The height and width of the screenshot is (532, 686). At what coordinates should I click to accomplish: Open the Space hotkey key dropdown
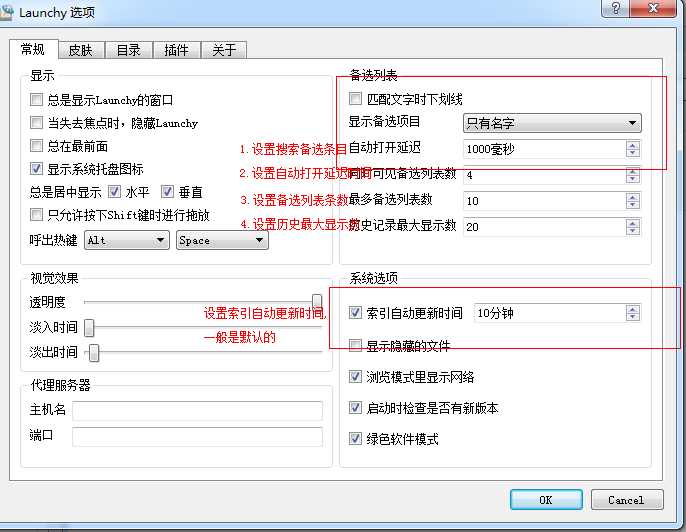(222, 240)
